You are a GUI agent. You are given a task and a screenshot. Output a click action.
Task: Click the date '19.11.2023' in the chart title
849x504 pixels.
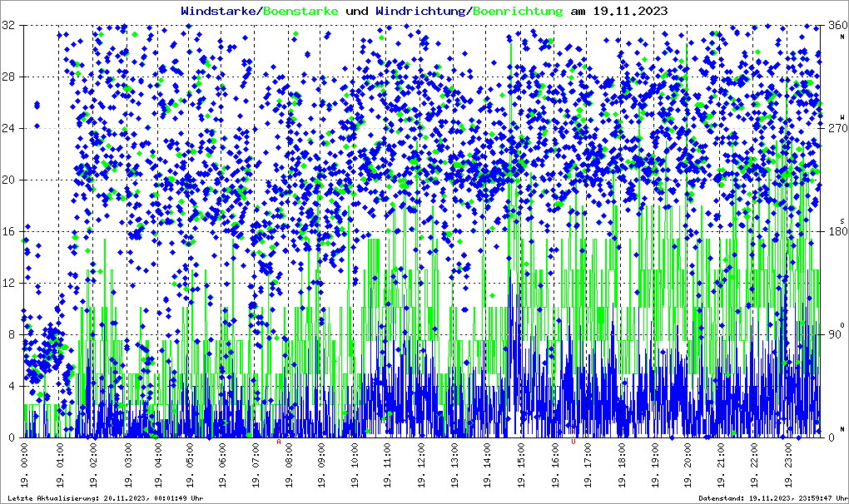(631, 11)
